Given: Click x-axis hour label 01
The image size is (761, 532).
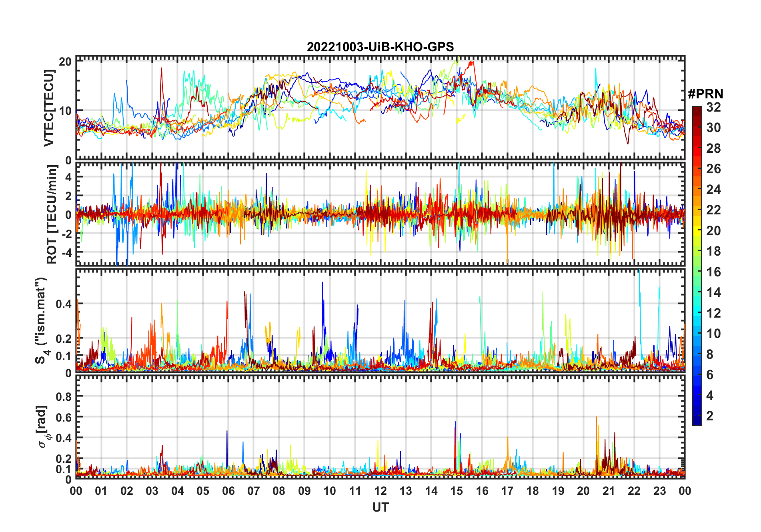Looking at the screenshot, I should [x=101, y=491].
